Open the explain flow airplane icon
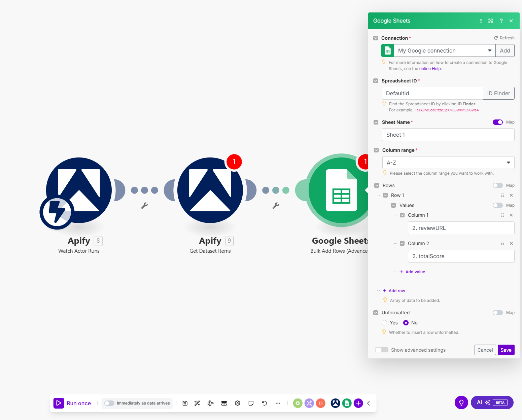Image resolution: width=522 pixels, height=420 pixels. click(x=210, y=403)
